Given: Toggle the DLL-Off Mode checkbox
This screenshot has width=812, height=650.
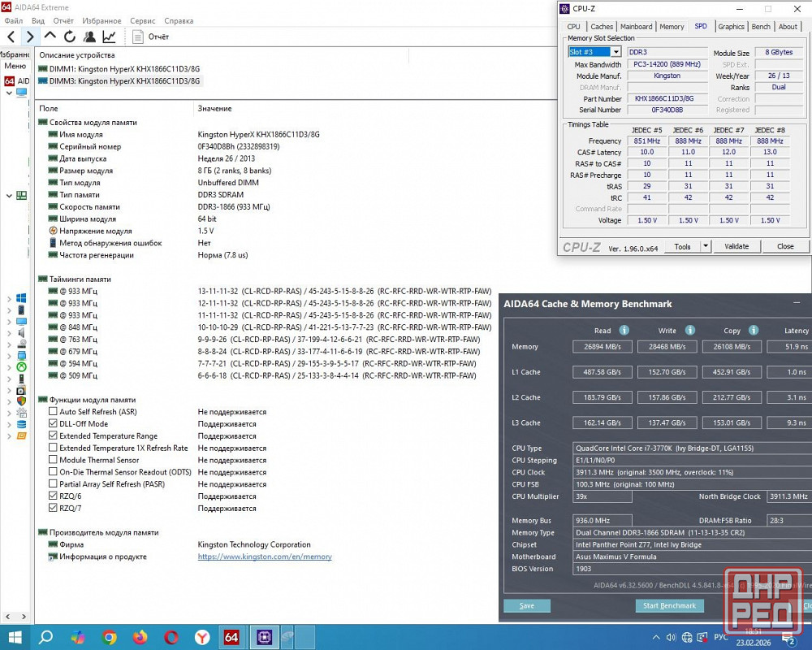Looking at the screenshot, I should [53, 424].
